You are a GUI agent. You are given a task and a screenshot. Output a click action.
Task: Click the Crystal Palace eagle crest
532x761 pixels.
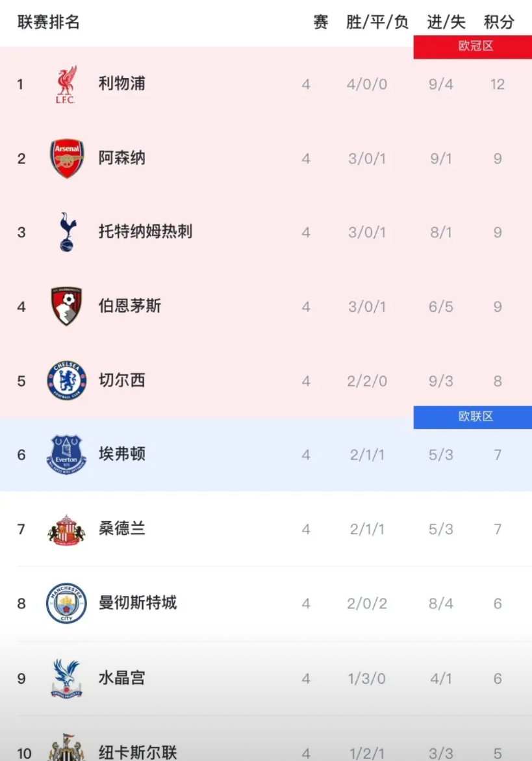(66, 678)
